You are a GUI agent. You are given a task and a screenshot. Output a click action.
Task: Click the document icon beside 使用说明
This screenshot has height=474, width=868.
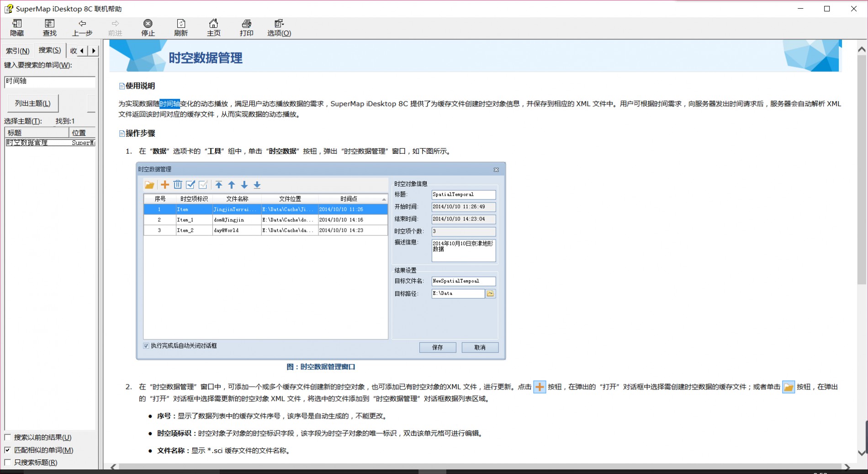tap(122, 86)
